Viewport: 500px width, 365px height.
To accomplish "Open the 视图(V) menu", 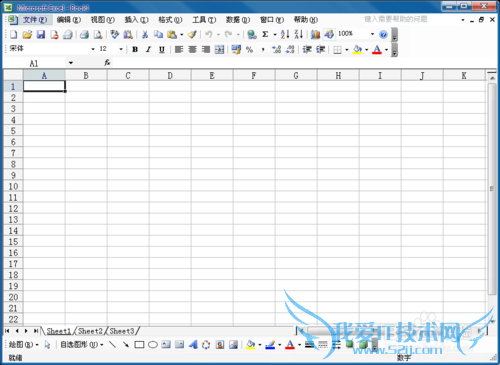I will pyautogui.click(x=103, y=20).
